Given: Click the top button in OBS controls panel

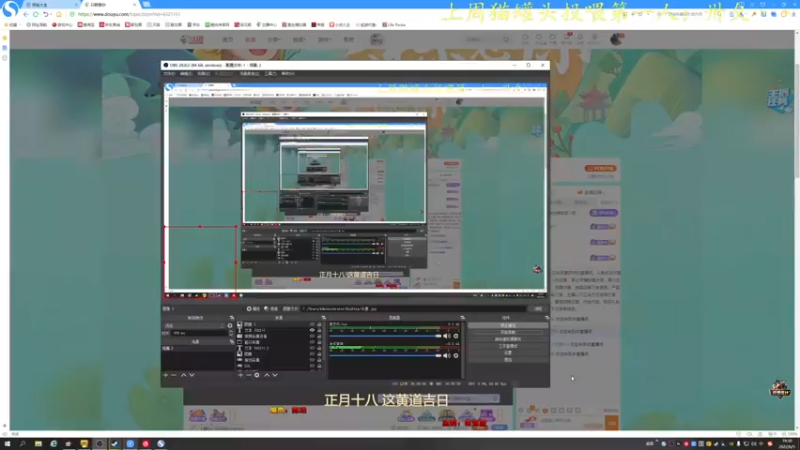Looking at the screenshot, I should (508, 326).
